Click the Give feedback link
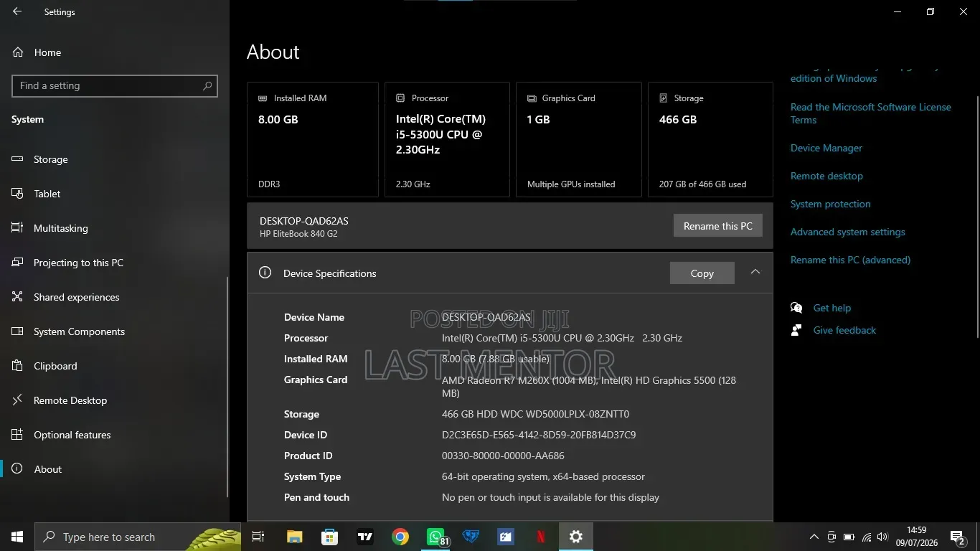Image resolution: width=980 pixels, height=551 pixels. (x=844, y=330)
